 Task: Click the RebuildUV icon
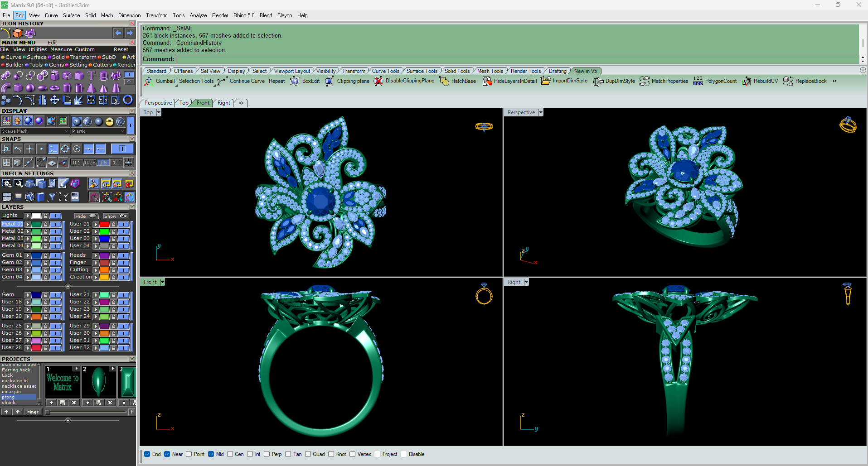[747, 81]
